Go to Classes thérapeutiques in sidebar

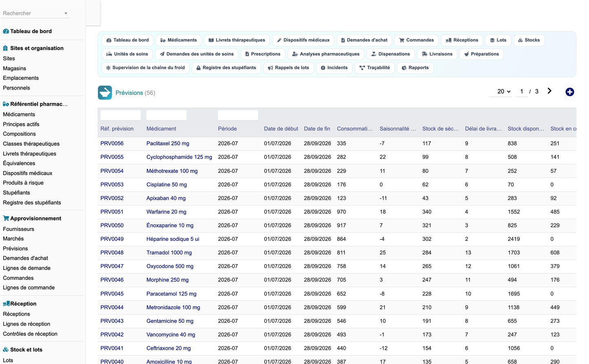tap(31, 144)
